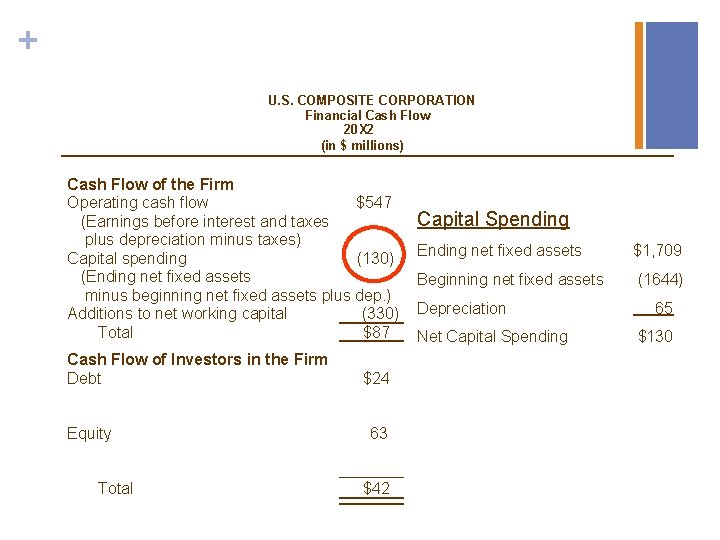Select the U.S. COMPOSITE CORPORATION title
The width and height of the screenshot is (720, 540).
(x=371, y=100)
